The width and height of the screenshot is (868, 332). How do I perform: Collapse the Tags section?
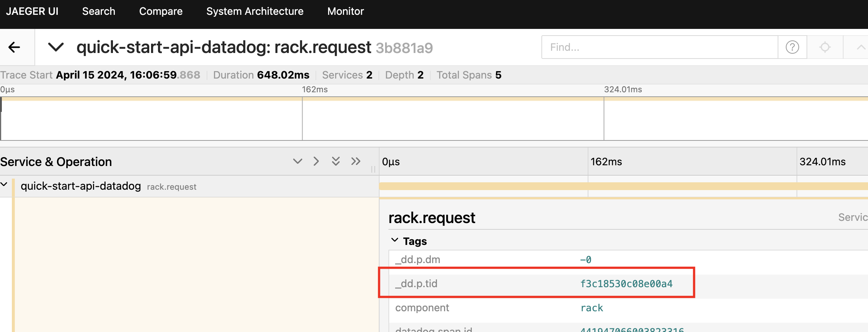[395, 240]
